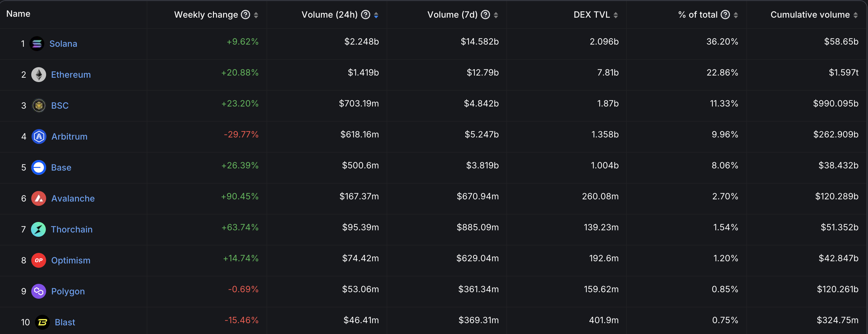
Task: Click help icon beside Volume (24h)
Action: click(366, 15)
